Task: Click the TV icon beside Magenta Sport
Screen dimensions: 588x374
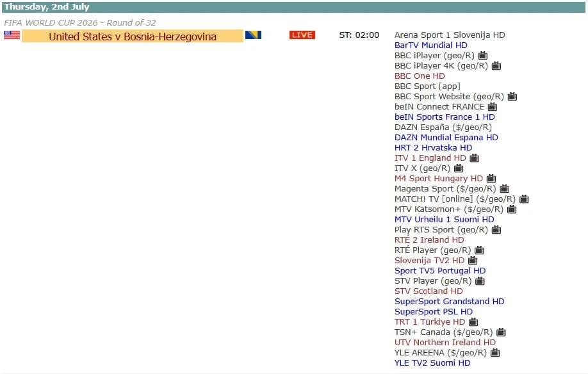Action: (x=504, y=188)
